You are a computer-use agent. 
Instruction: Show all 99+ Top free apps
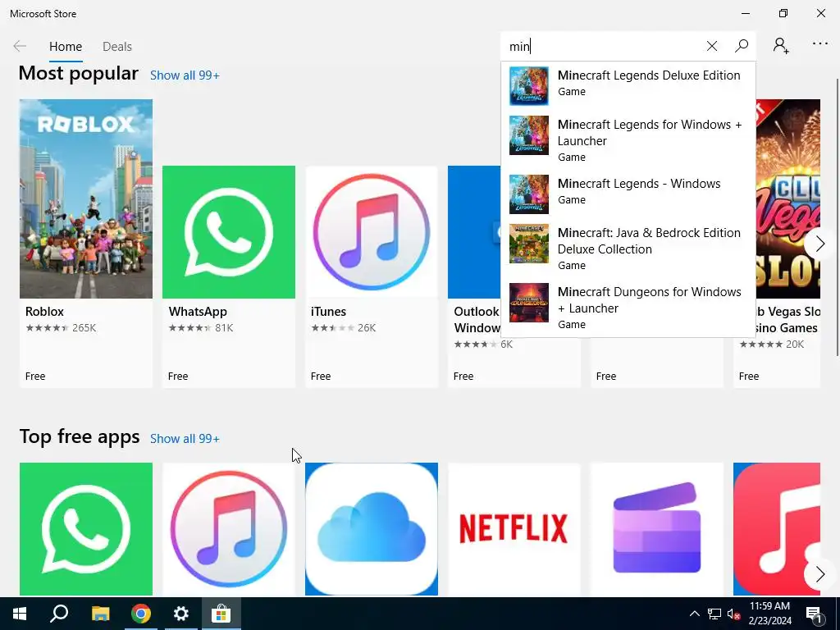[185, 439]
